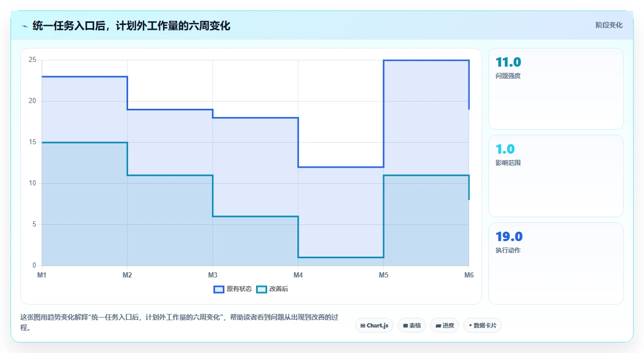
Task: Click the lightning icon beside the title
Action: (24, 26)
